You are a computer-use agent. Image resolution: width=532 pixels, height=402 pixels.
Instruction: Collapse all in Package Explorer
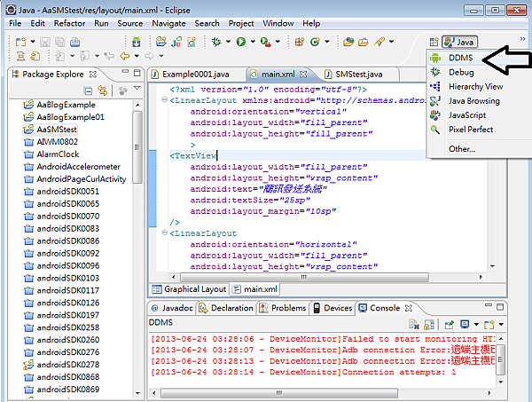coord(89,91)
